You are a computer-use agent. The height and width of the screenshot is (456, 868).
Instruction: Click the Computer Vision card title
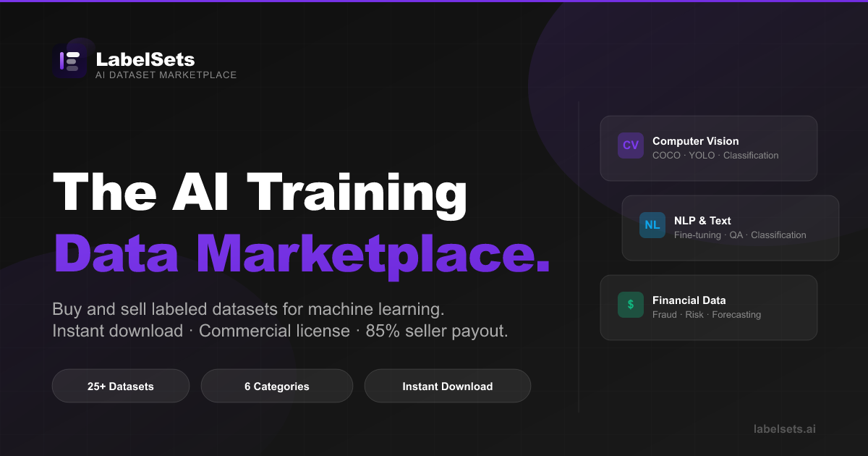[696, 141]
